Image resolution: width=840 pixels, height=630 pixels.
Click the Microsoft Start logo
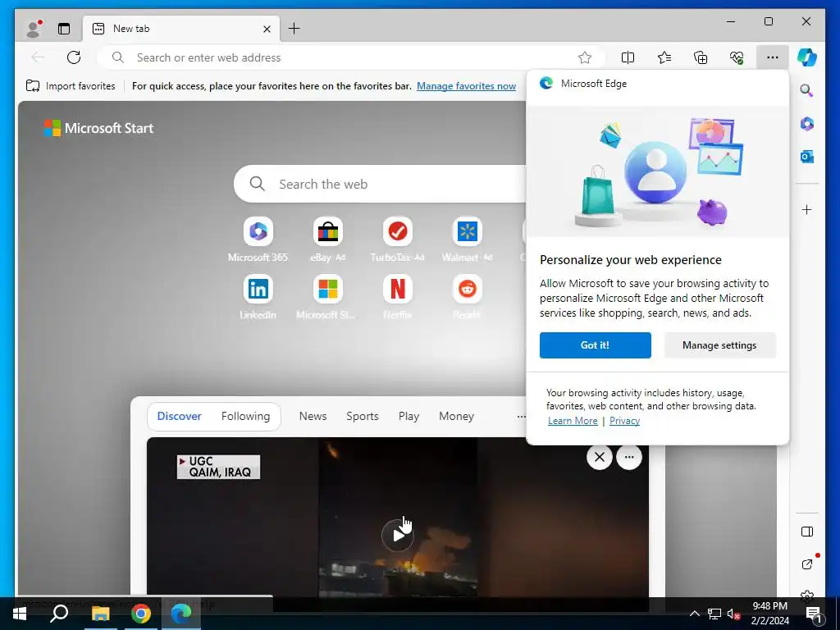(x=98, y=128)
